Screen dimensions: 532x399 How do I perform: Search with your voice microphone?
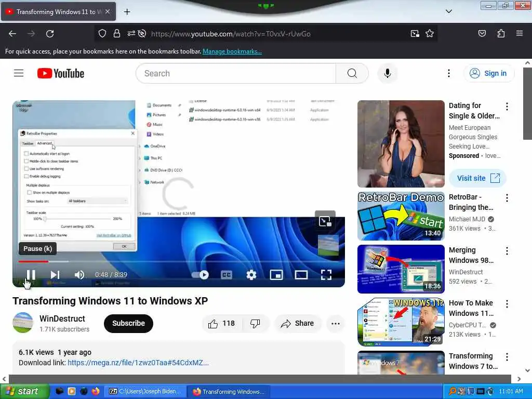click(x=387, y=73)
